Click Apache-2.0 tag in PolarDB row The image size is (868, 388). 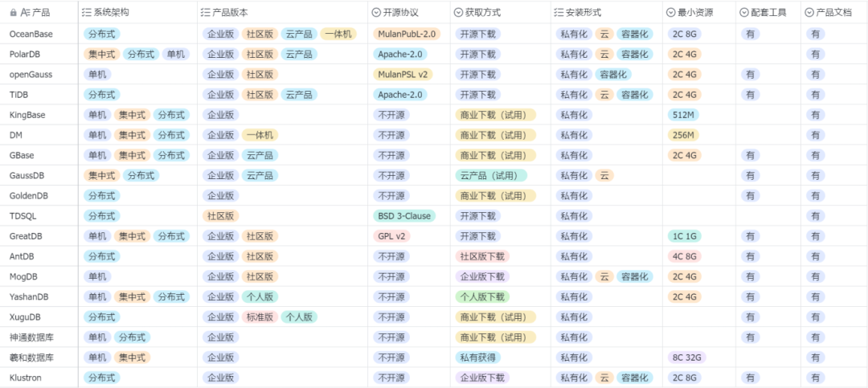tap(399, 55)
